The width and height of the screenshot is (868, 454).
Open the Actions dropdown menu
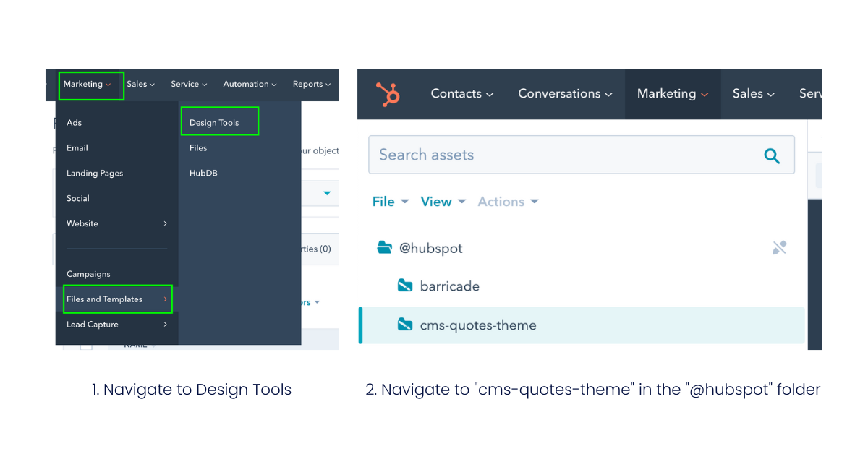click(x=508, y=202)
